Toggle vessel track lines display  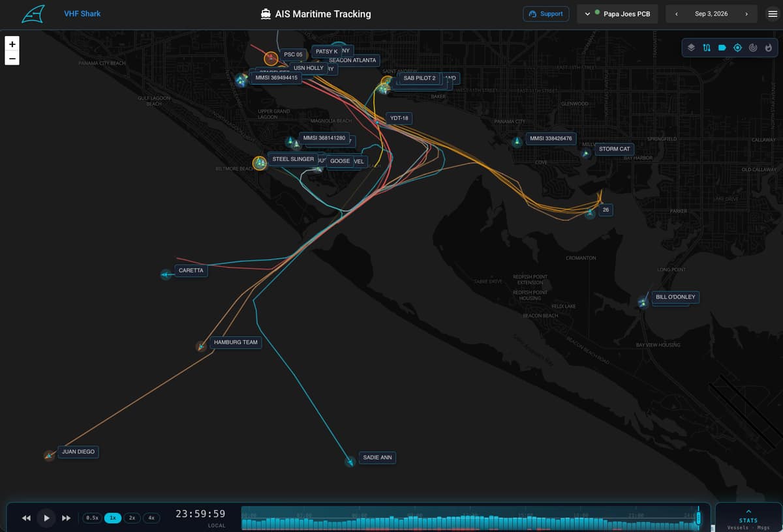[x=707, y=48]
